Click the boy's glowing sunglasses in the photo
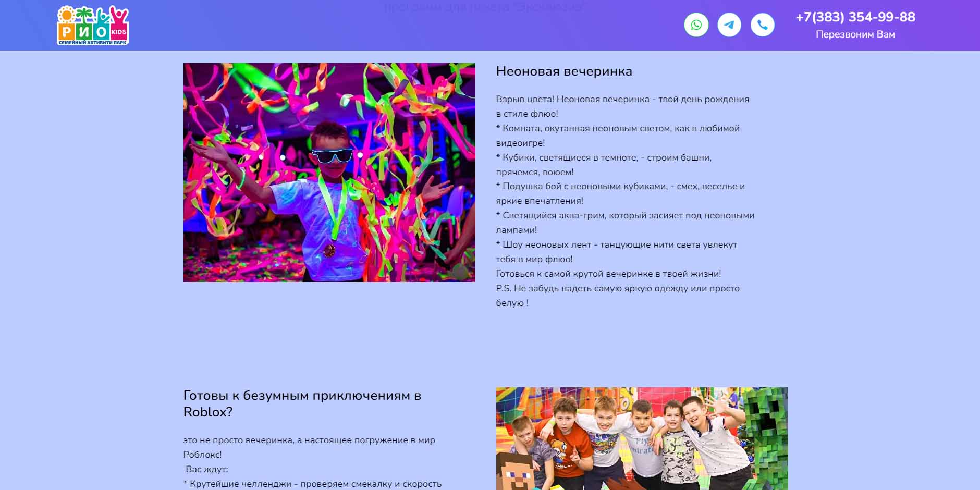This screenshot has height=490, width=980. coord(332,155)
